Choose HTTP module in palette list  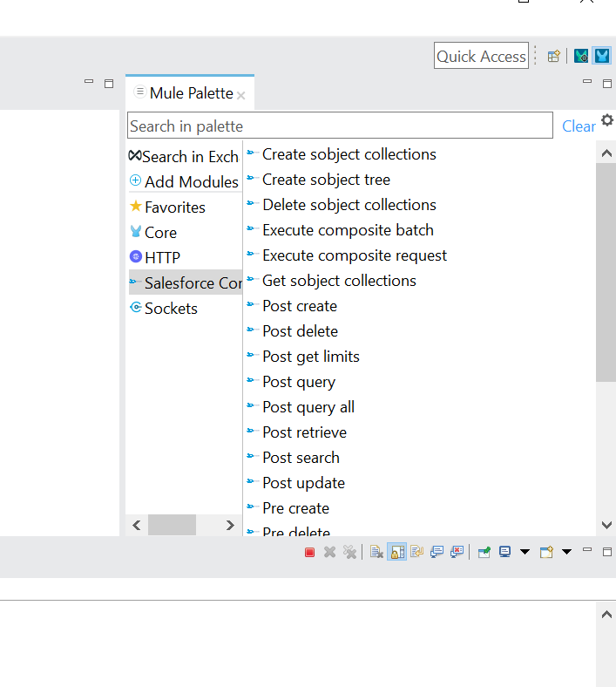[162, 258]
